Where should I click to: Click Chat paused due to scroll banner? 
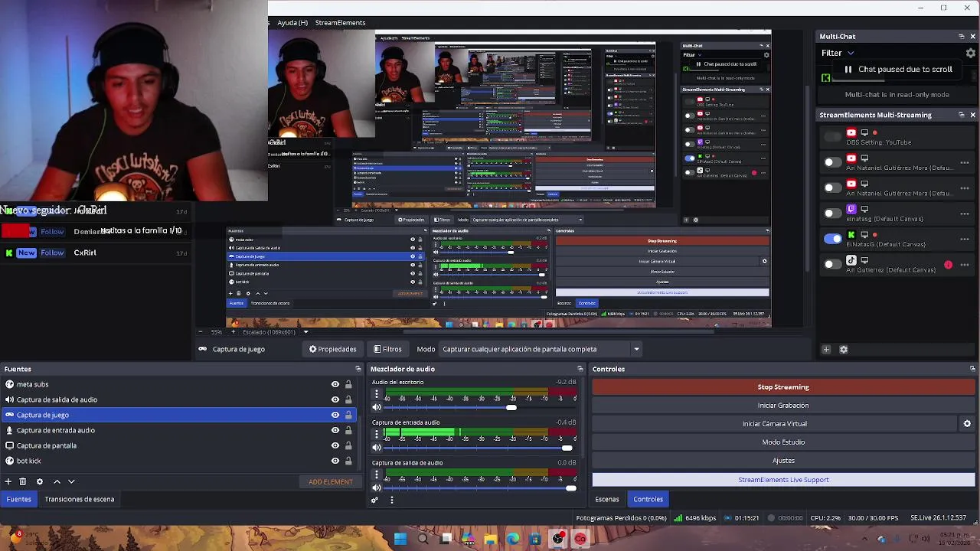(898, 70)
